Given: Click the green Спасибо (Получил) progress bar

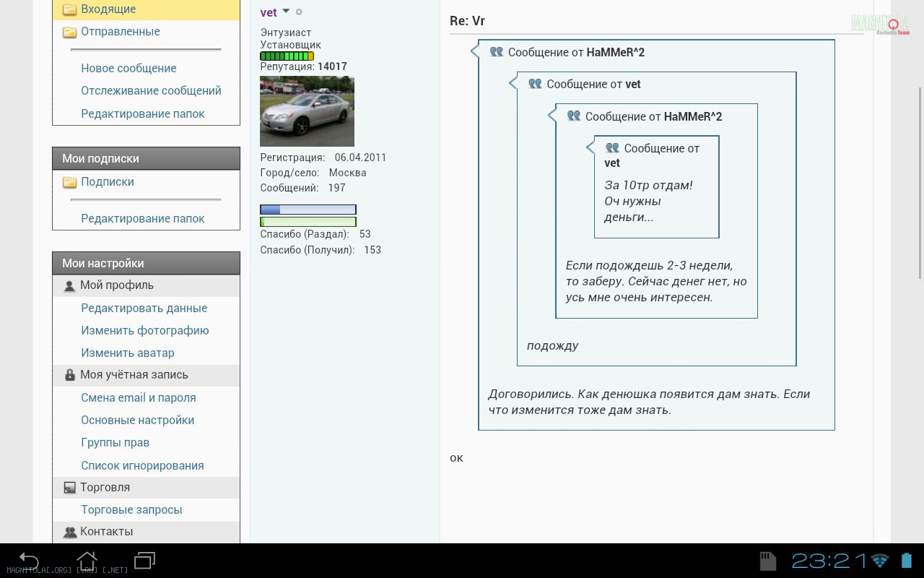Looking at the screenshot, I should [308, 222].
